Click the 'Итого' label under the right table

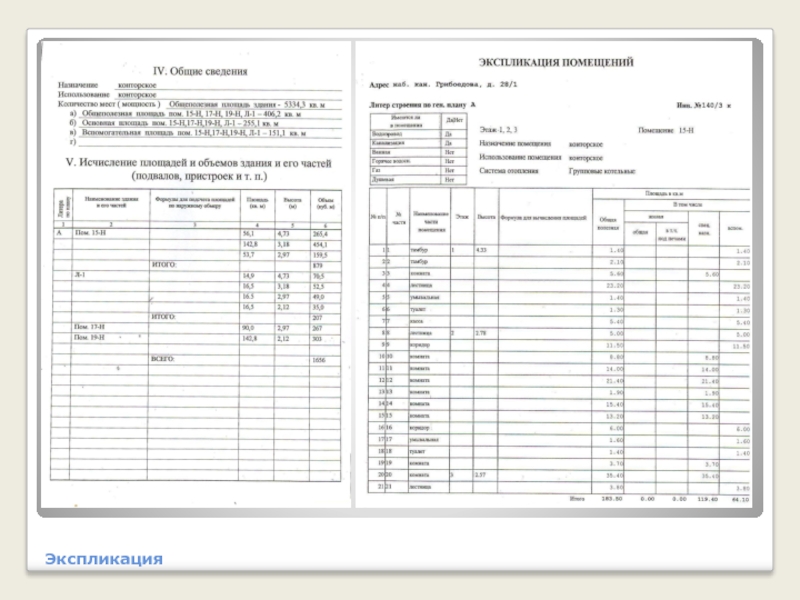577,498
